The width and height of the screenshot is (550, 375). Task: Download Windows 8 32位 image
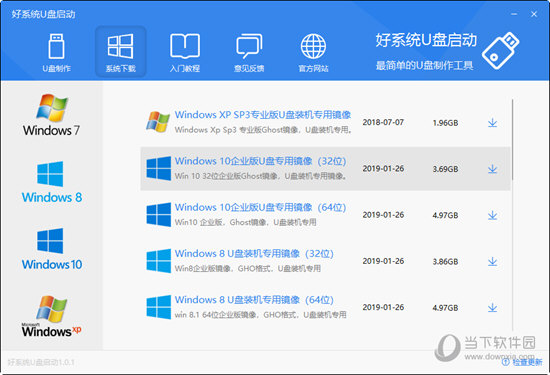(x=492, y=261)
